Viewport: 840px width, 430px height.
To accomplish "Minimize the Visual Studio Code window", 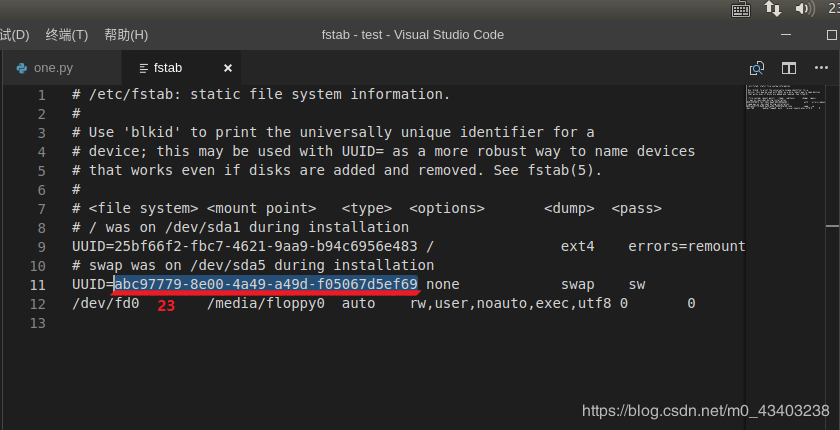I will coord(786,35).
